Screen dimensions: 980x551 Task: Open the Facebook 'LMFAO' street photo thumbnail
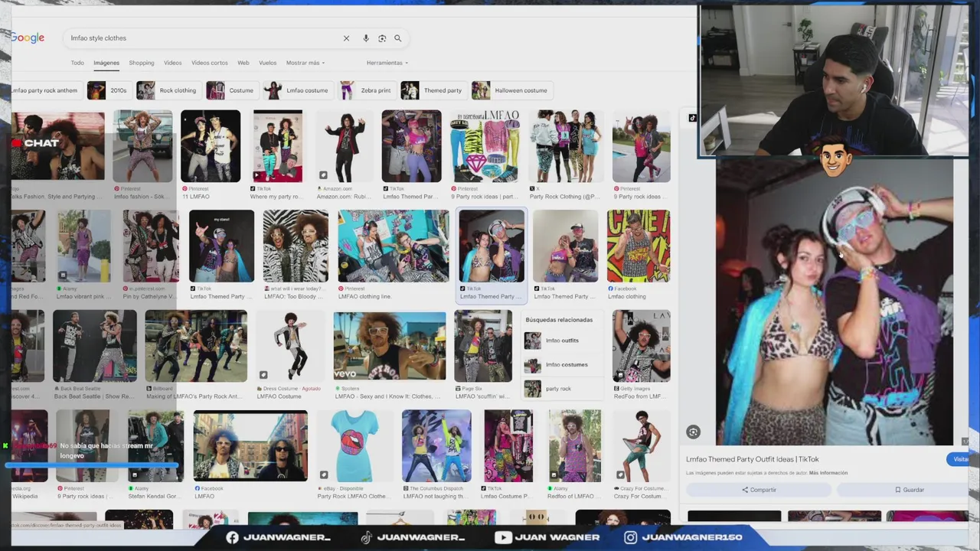(x=250, y=446)
